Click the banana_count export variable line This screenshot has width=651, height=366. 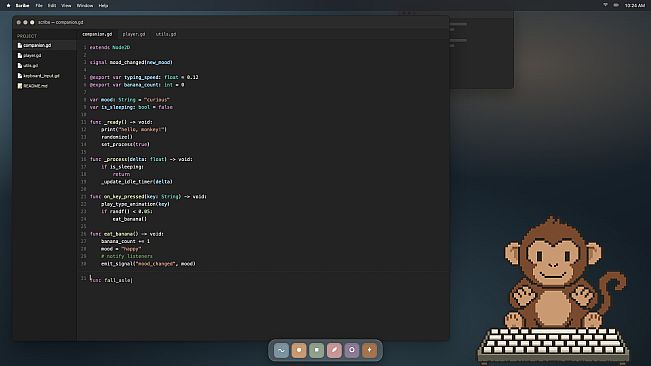tap(137, 85)
